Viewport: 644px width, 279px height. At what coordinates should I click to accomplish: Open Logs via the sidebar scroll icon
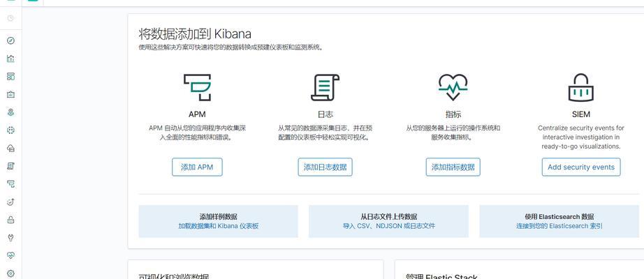tap(10, 166)
